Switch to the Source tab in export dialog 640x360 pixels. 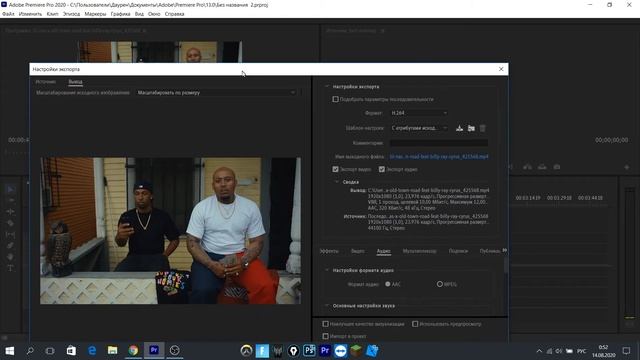click(46, 82)
